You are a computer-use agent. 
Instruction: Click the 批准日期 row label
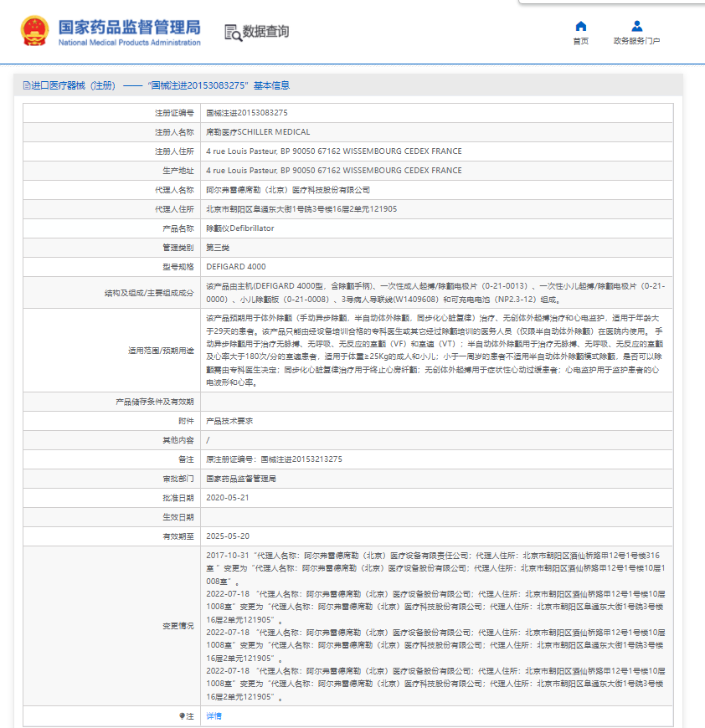178,498
